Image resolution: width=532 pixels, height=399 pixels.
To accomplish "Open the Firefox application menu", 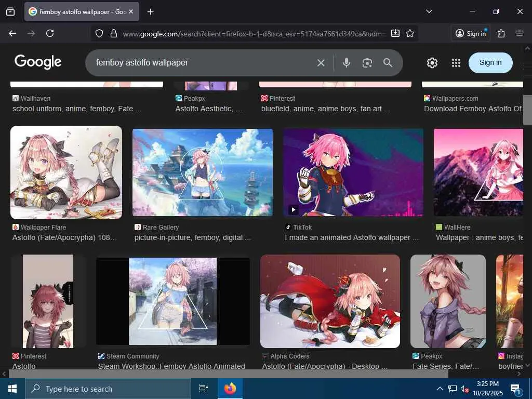I will [x=520, y=33].
